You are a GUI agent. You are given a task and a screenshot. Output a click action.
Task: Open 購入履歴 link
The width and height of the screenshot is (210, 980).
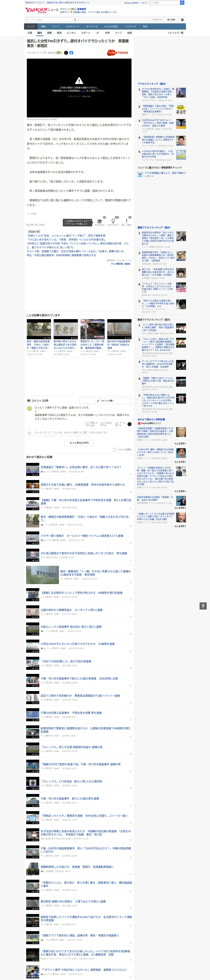click(x=171, y=20)
